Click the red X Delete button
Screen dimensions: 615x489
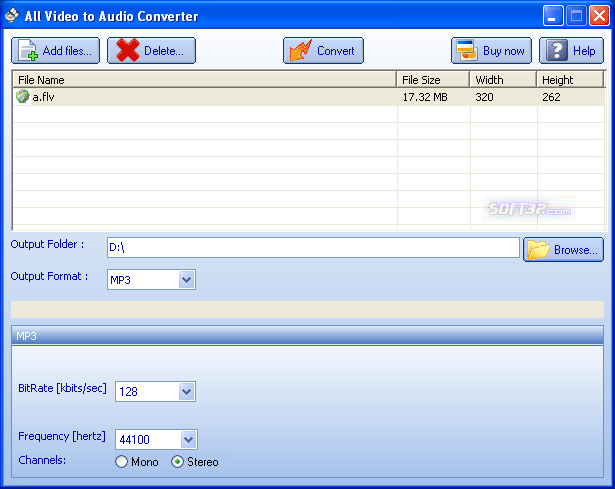[151, 51]
